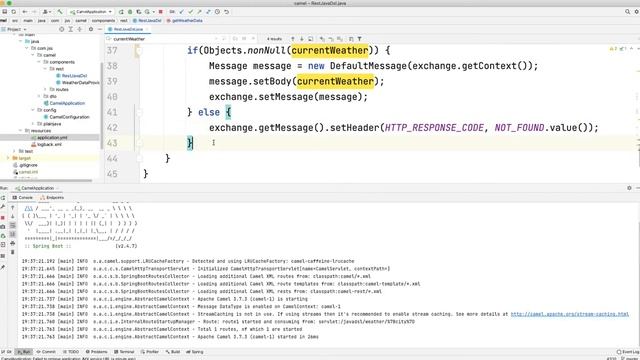Open the camel.apache.org stream-caching link

click(569, 314)
